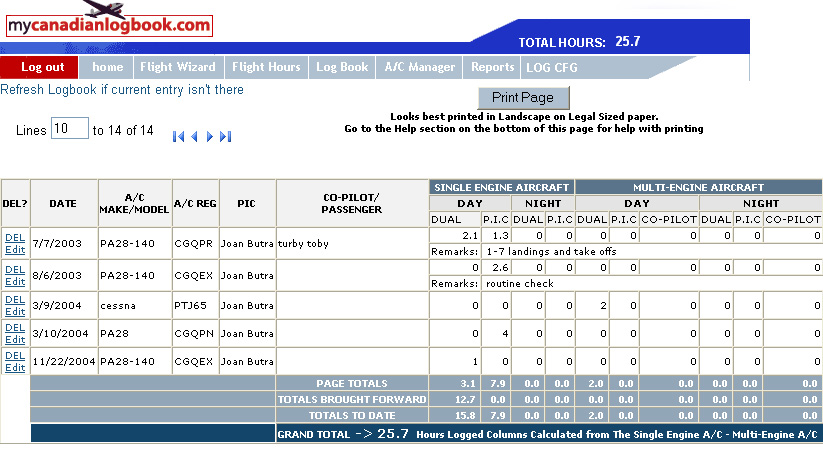Click the date 11/22/2004
The height and width of the screenshot is (449, 823).
click(64, 361)
